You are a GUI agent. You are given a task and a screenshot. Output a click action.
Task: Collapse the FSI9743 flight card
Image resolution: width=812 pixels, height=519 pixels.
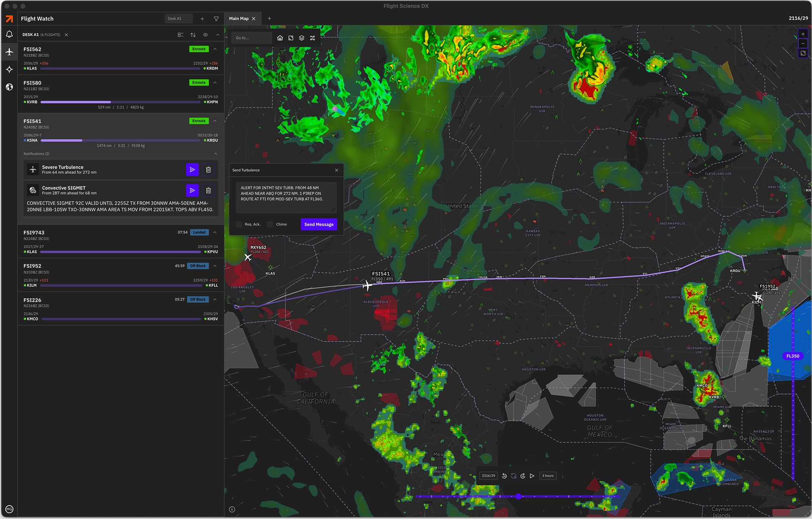(x=215, y=232)
